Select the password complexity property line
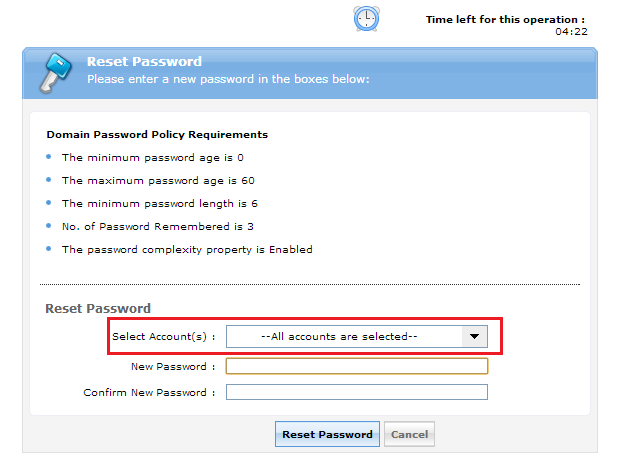Screen dimensions: 619x463 [x=187, y=250]
